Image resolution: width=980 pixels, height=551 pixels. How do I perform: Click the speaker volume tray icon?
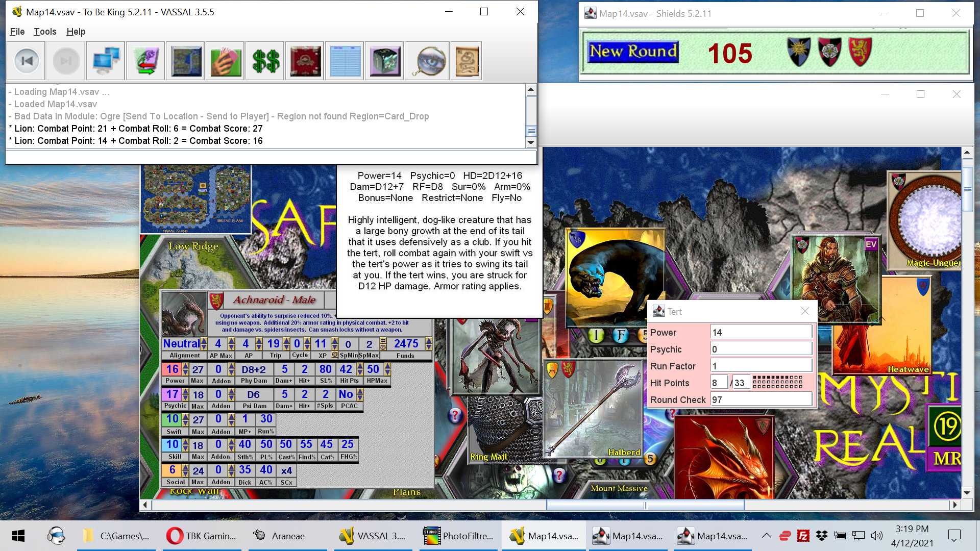[x=877, y=535]
